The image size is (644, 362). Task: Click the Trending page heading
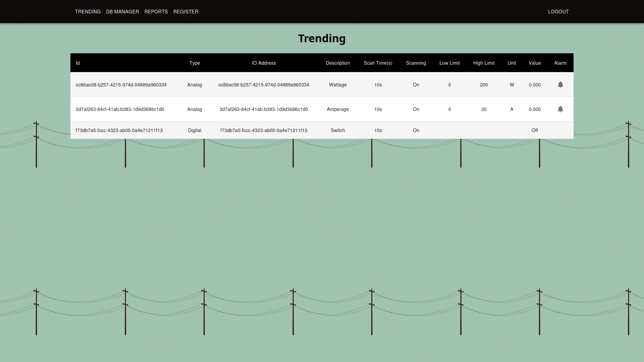[322, 39]
